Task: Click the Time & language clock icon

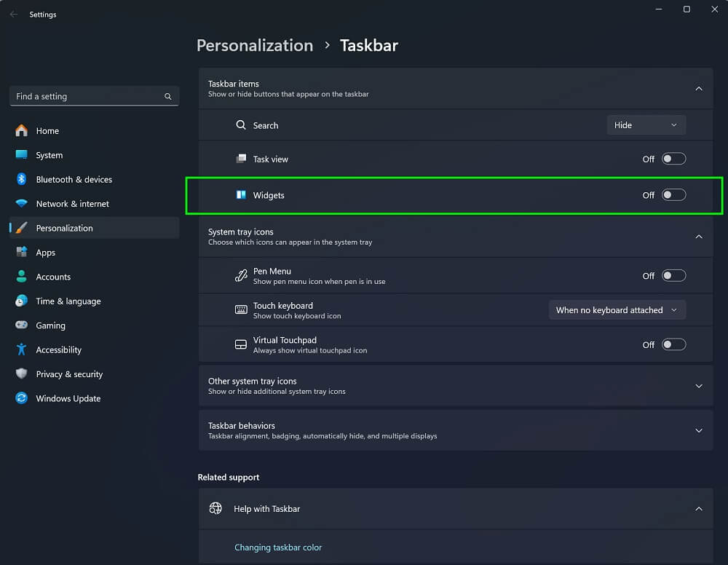Action: pyautogui.click(x=21, y=301)
